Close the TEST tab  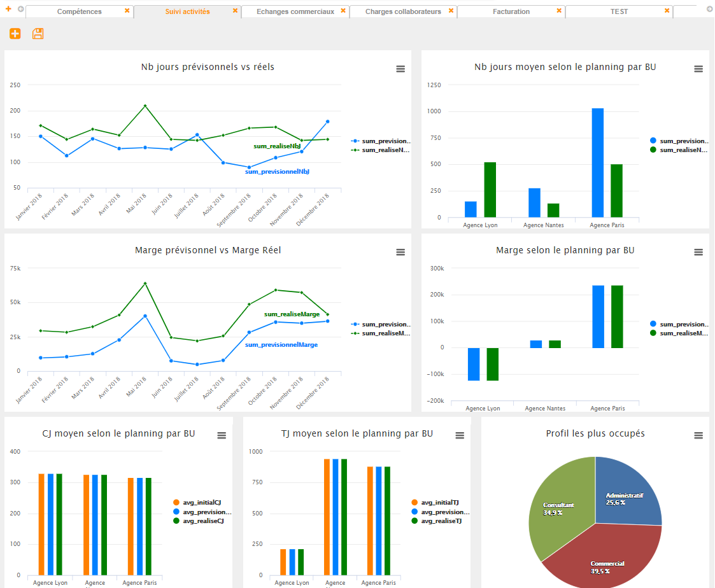click(x=667, y=11)
